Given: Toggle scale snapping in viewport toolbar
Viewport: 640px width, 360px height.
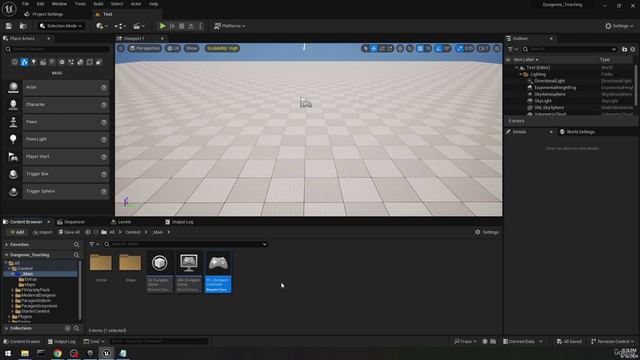Looking at the screenshot, I should (460, 49).
